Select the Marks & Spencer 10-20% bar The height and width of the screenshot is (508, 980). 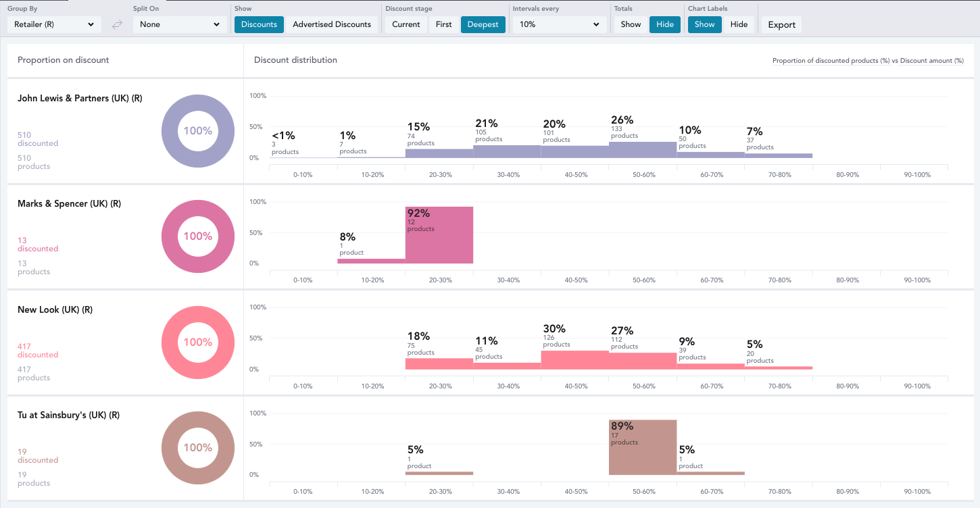372,261
